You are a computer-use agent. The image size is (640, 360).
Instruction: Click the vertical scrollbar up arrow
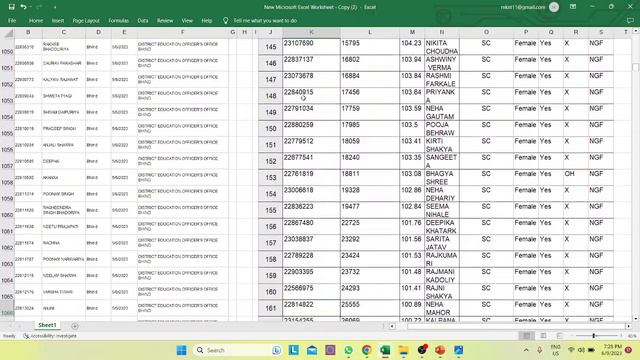tap(636, 31)
